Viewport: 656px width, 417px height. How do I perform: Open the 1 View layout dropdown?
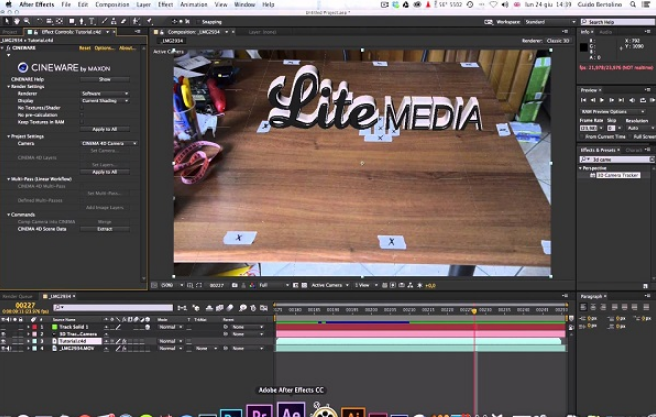click(366, 285)
